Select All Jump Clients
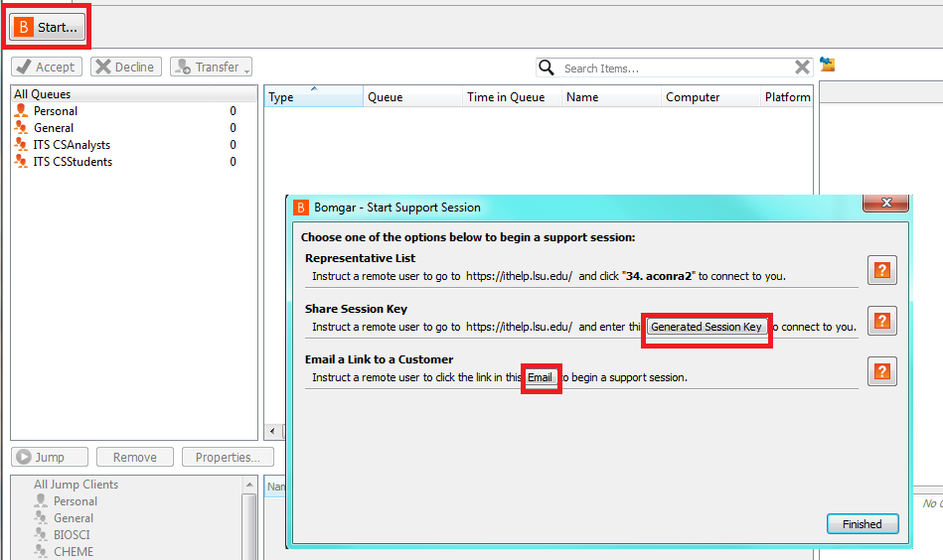 click(76, 485)
